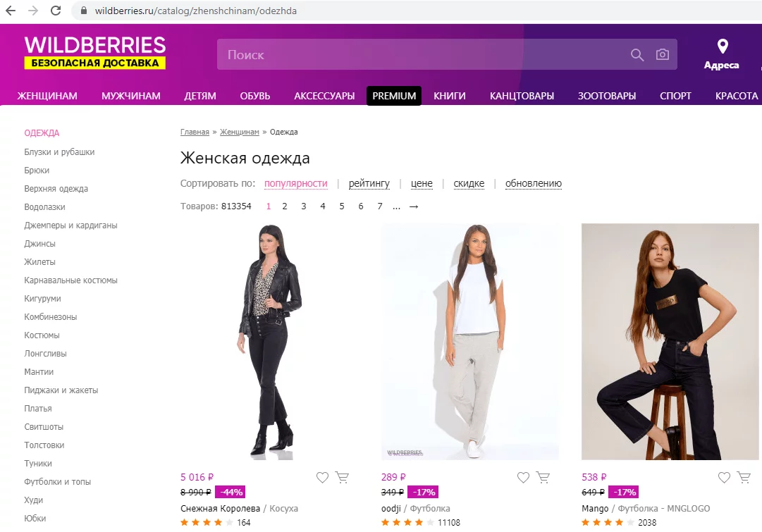762x532 pixels.
Task: Open the PREMIUM menu tab
Action: pos(394,96)
